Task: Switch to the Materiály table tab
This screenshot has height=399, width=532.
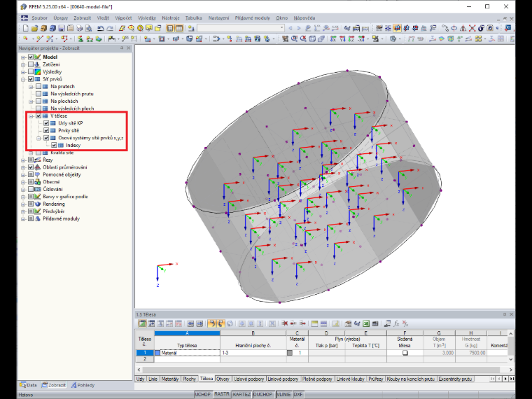Action: tap(170, 379)
